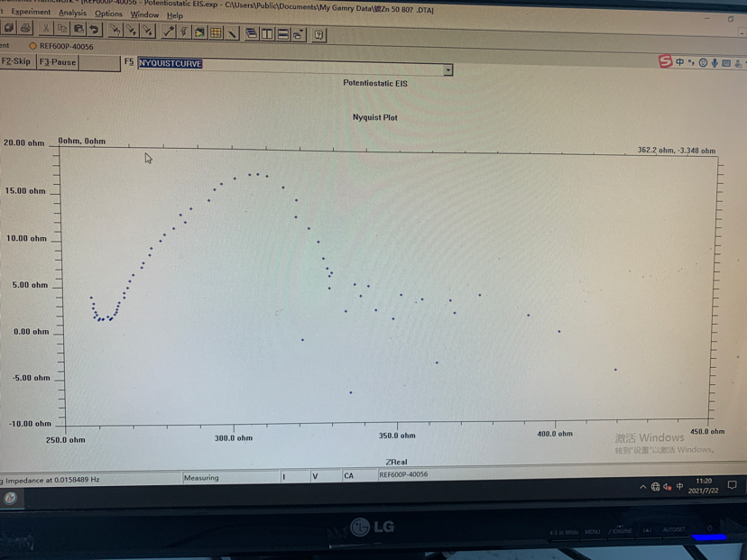This screenshot has width=747, height=560.
Task: Toggle the Chinese/English input mode indicator
Action: tap(680, 61)
